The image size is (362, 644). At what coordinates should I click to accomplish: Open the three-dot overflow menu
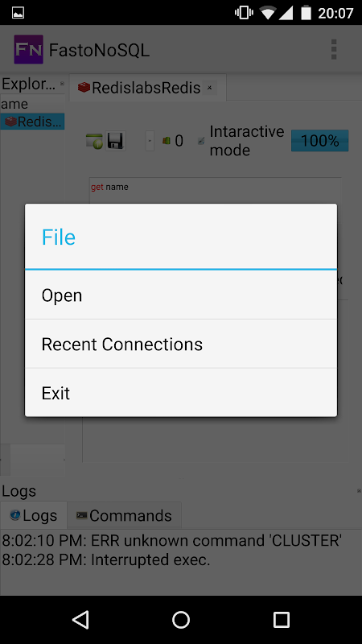pos(334,49)
